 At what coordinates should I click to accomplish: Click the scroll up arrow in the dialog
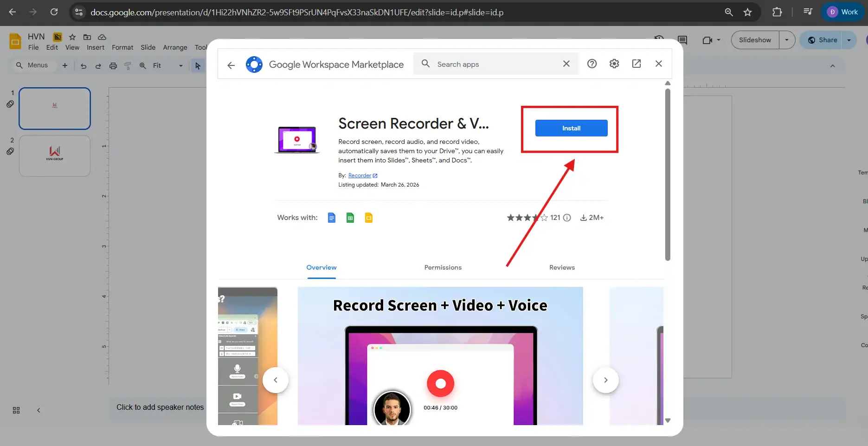coord(668,84)
